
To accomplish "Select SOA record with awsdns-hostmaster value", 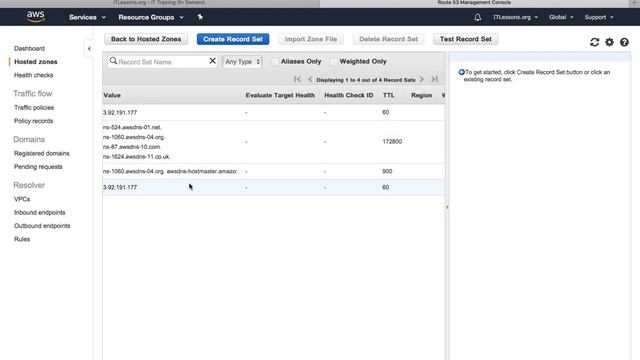I will pos(273,171).
